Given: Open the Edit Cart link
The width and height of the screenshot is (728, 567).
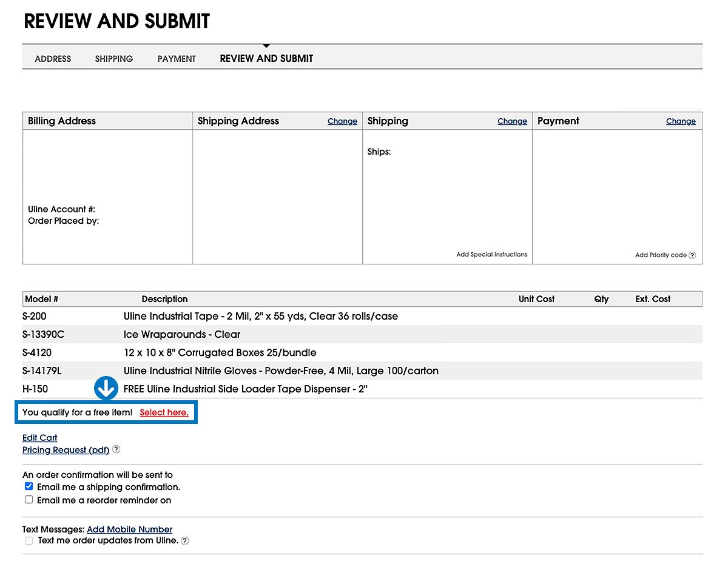Looking at the screenshot, I should 40,438.
